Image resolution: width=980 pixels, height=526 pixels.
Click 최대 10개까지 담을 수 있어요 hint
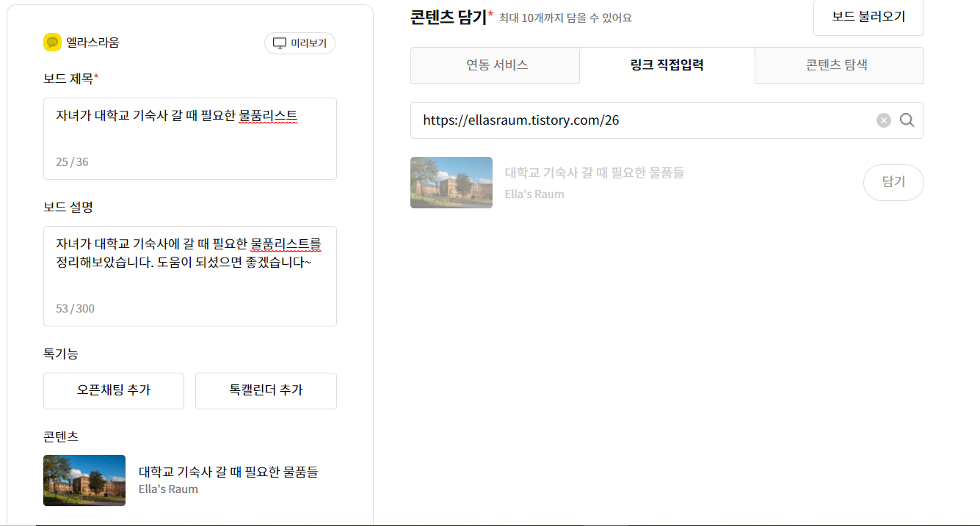pyautogui.click(x=565, y=18)
